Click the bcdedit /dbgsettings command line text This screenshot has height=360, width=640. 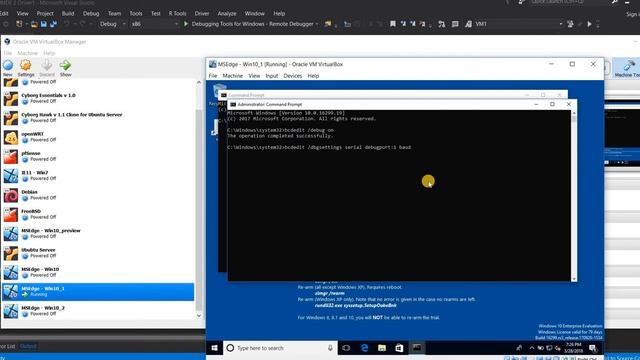[319, 147]
